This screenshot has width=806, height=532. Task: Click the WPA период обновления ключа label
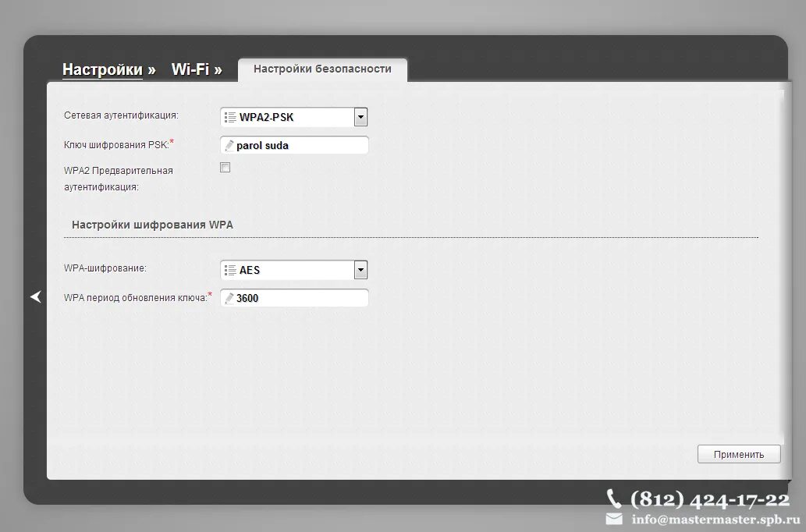(136, 298)
